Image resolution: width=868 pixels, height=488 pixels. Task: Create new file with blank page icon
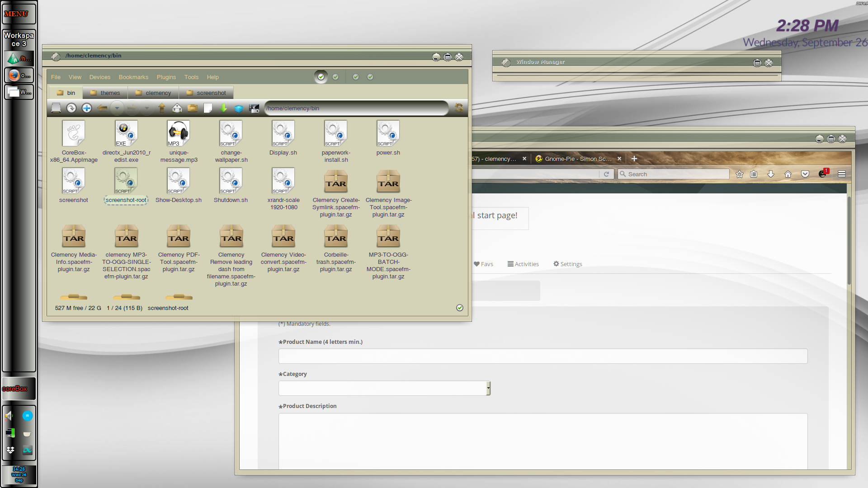pyautogui.click(x=208, y=108)
